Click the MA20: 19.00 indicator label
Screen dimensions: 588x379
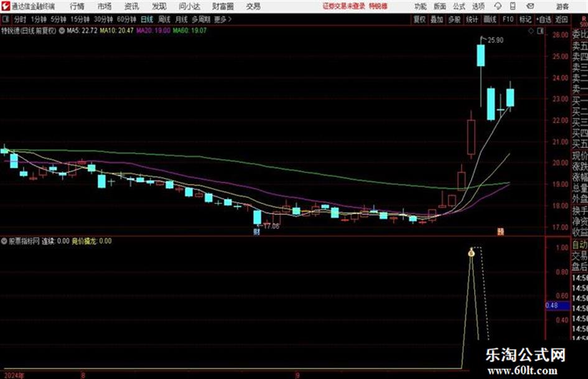coord(153,30)
